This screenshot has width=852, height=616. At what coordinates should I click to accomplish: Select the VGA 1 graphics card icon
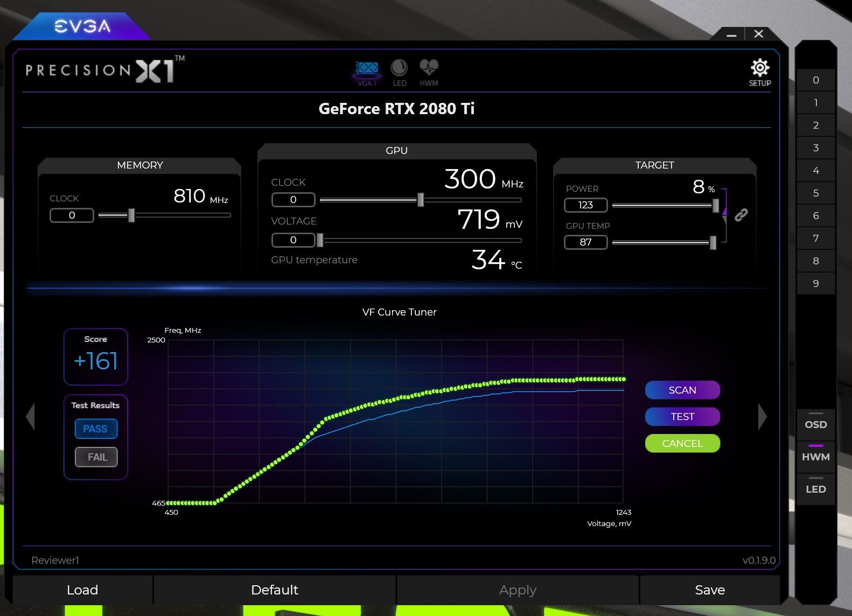tap(367, 73)
